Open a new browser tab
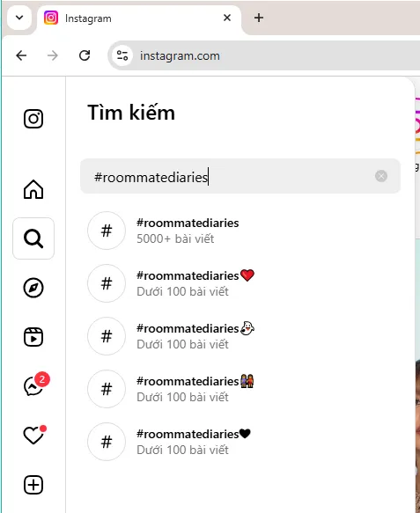The width and height of the screenshot is (420, 513). pyautogui.click(x=259, y=18)
